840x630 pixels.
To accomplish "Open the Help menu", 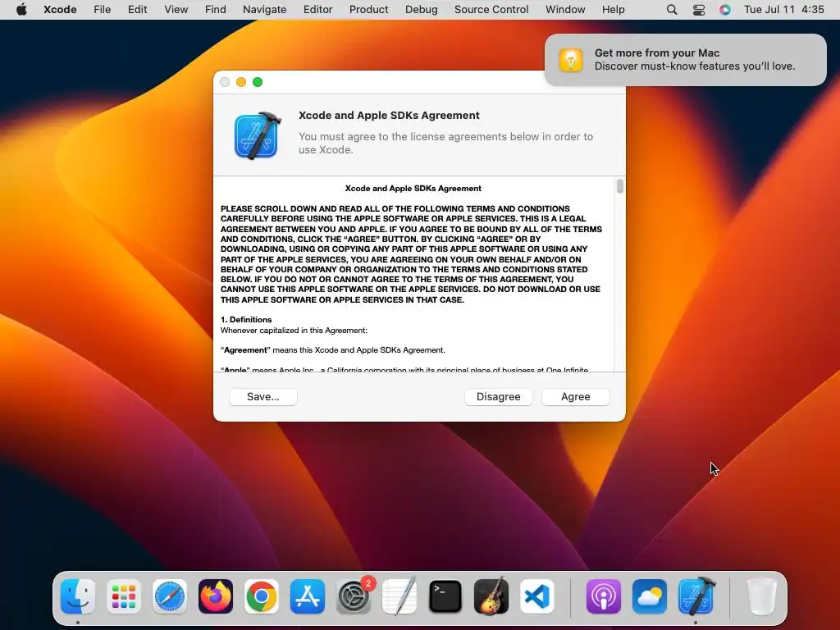I will [x=613, y=9].
